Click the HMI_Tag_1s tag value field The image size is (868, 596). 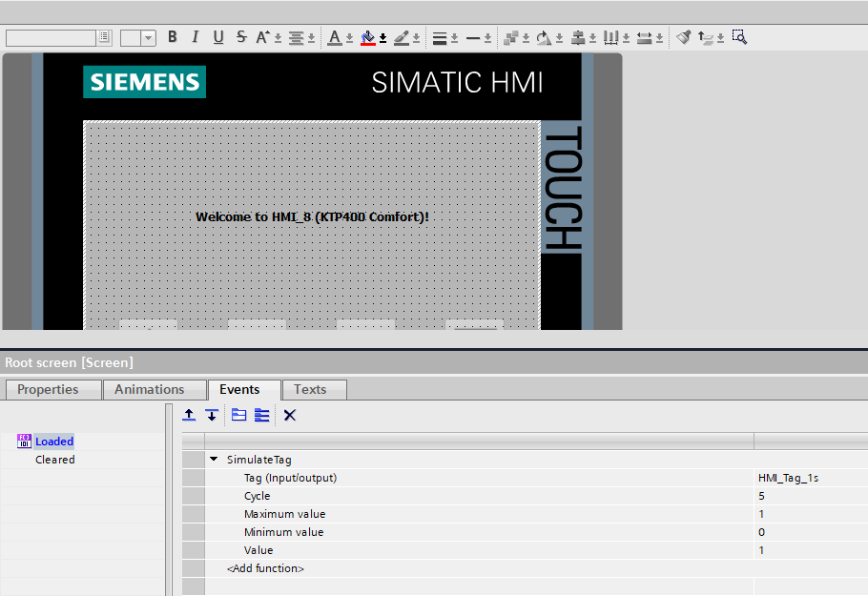click(788, 478)
